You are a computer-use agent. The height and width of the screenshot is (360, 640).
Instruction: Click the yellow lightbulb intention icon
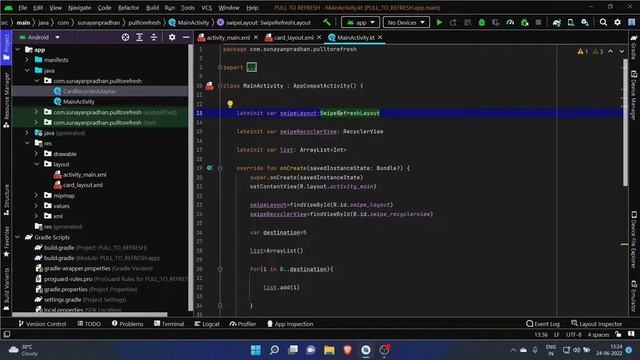click(x=230, y=104)
